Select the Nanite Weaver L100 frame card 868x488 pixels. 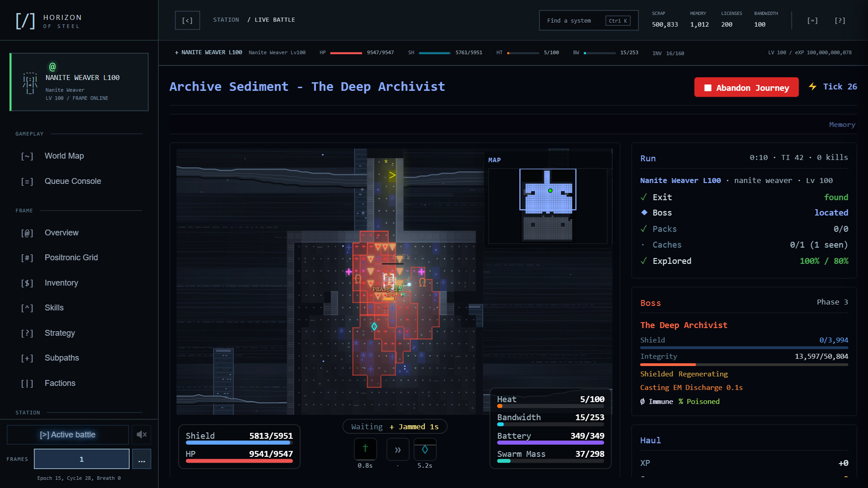tap(79, 82)
